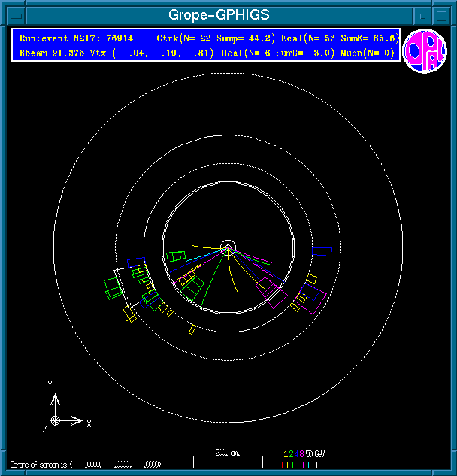The width and height of the screenshot is (457, 476).
Task: Click the small interaction point circle at center
Action: 228,247
